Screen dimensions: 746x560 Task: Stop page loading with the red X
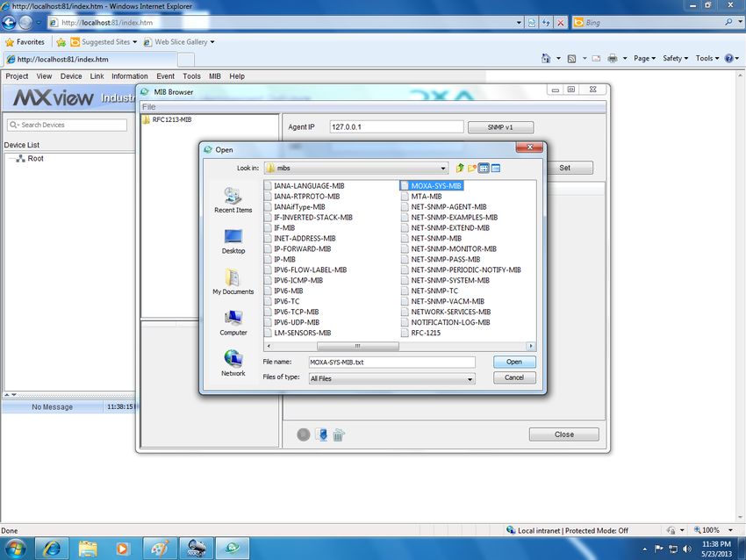pos(561,22)
